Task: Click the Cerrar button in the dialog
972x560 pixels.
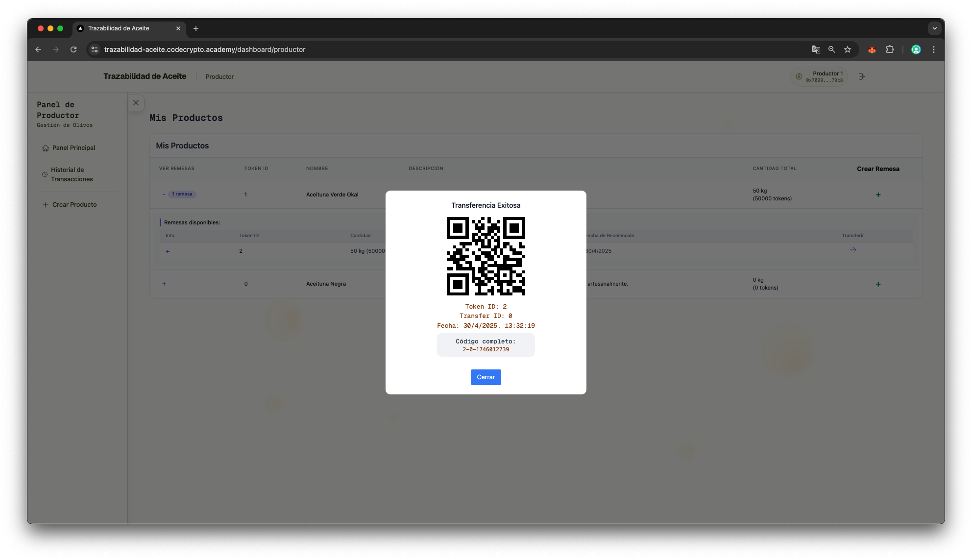Action: [x=486, y=377]
